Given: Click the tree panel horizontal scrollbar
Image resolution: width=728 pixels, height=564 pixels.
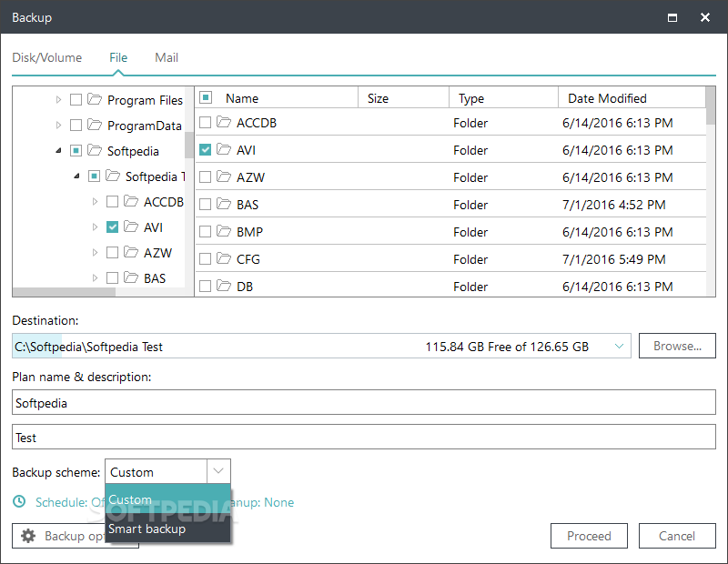Looking at the screenshot, I should click(64, 292).
